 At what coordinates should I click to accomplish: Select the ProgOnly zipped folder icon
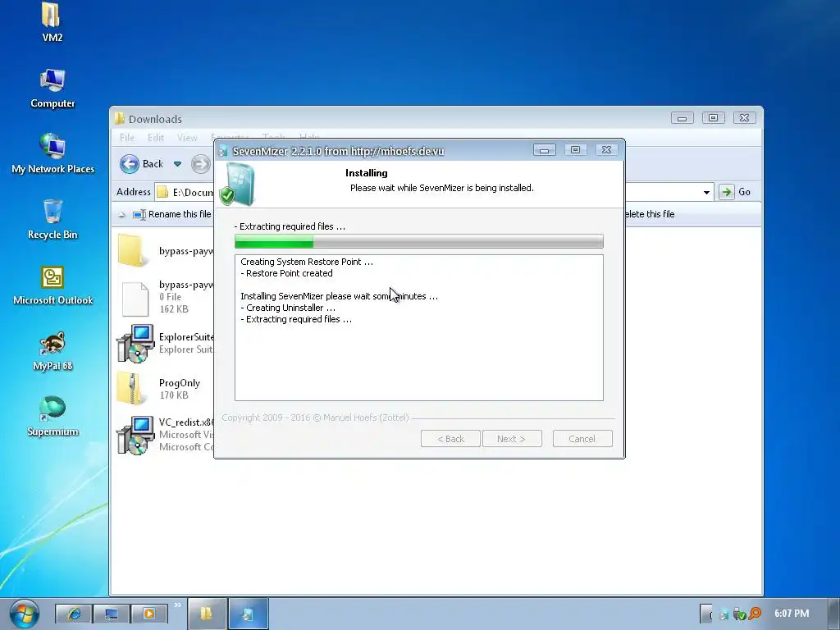(131, 388)
